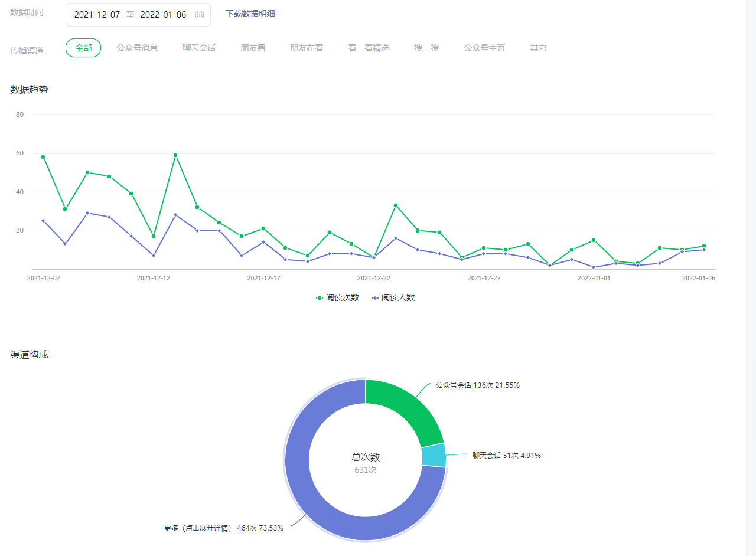Filter by 朋友圈 channel
This screenshot has width=756, height=556.
(253, 48)
